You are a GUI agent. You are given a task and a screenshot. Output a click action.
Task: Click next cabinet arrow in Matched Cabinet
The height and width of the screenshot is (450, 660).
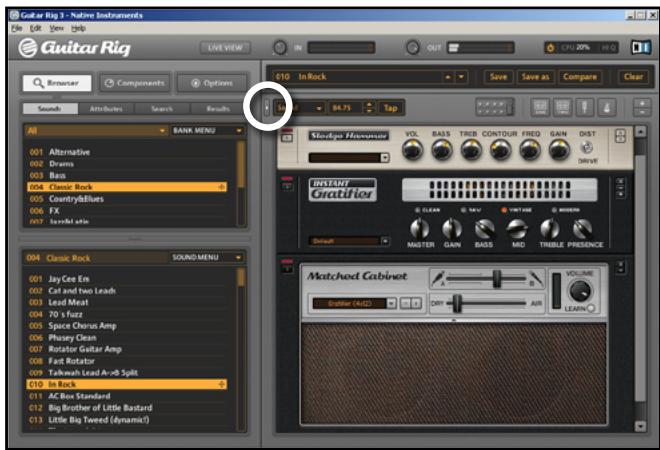[x=416, y=303]
